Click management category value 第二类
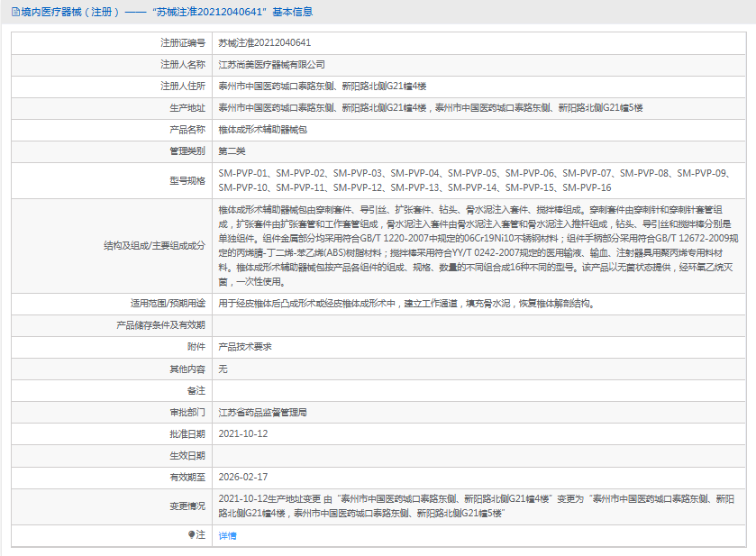The image size is (756, 556). coord(232,151)
